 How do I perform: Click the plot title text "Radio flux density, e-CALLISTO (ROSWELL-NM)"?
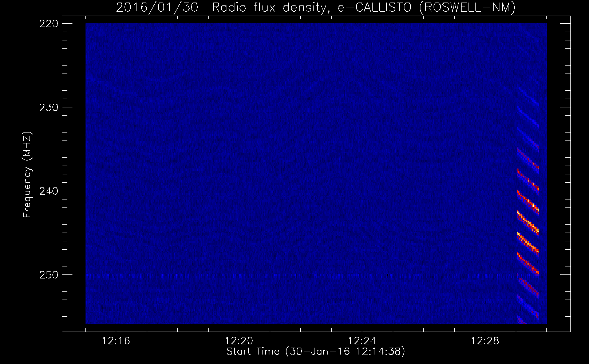click(364, 7)
